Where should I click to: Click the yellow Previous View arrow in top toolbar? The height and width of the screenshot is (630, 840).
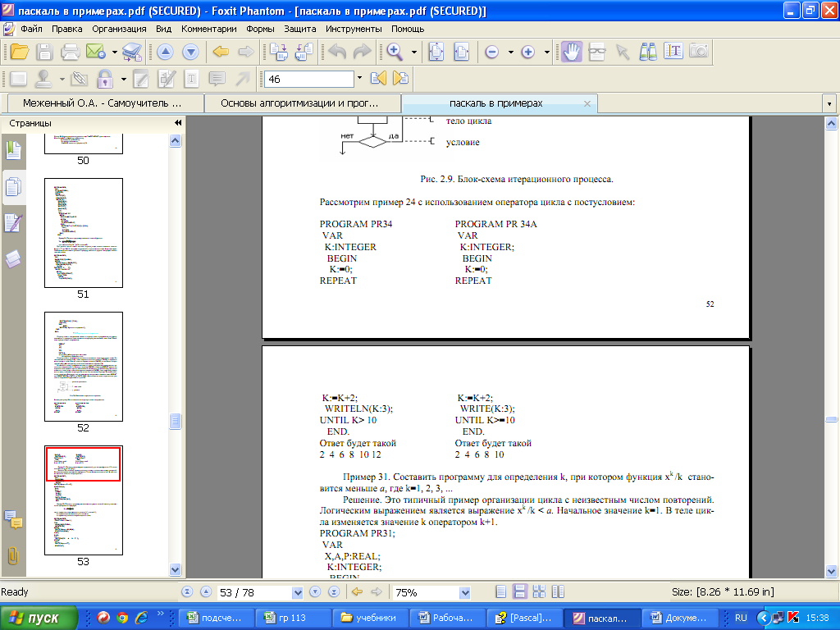coord(221,52)
